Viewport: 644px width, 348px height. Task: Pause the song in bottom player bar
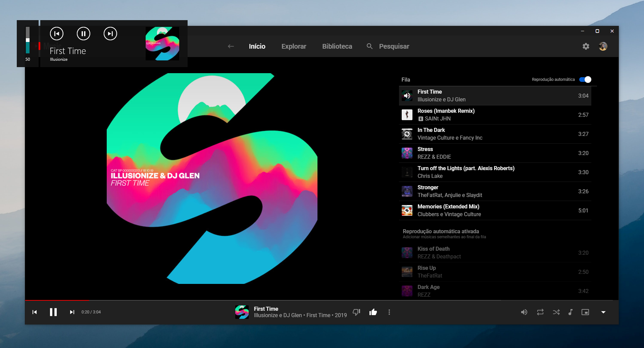coord(53,312)
